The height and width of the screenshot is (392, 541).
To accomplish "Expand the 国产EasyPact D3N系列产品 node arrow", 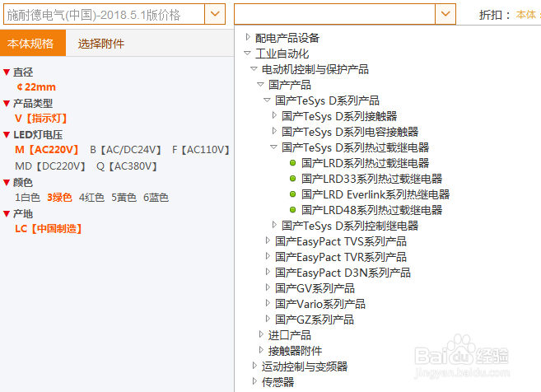I will click(x=268, y=272).
